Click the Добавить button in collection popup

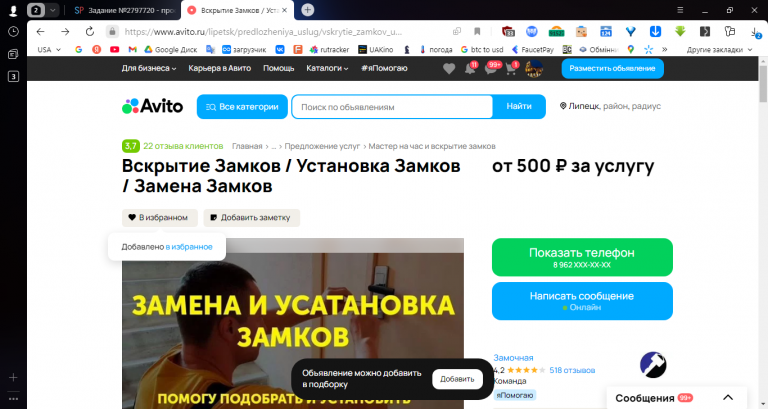(x=457, y=379)
